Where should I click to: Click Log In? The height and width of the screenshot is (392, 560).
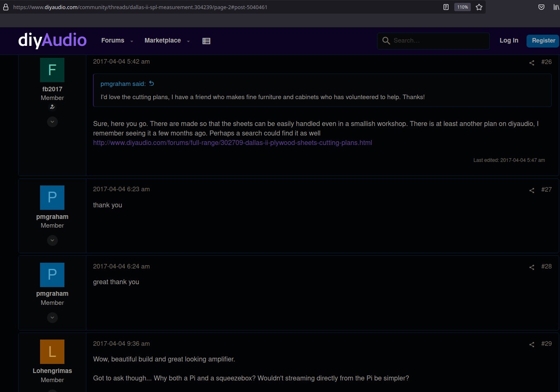(x=509, y=40)
